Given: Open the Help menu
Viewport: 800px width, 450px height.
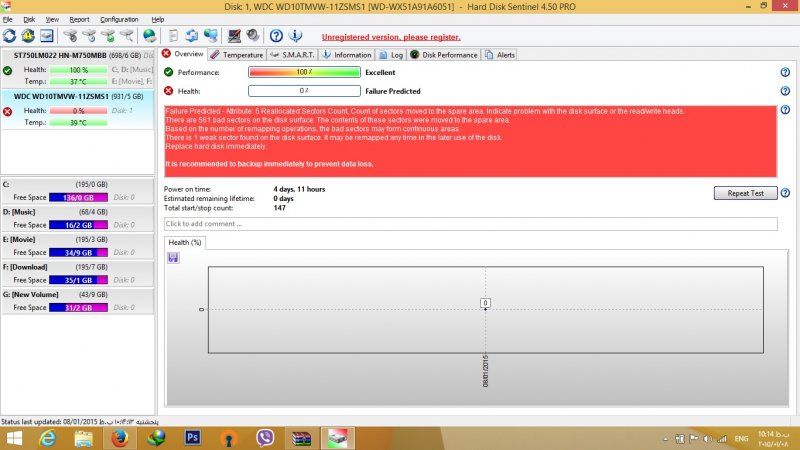Looking at the screenshot, I should tap(158, 19).
